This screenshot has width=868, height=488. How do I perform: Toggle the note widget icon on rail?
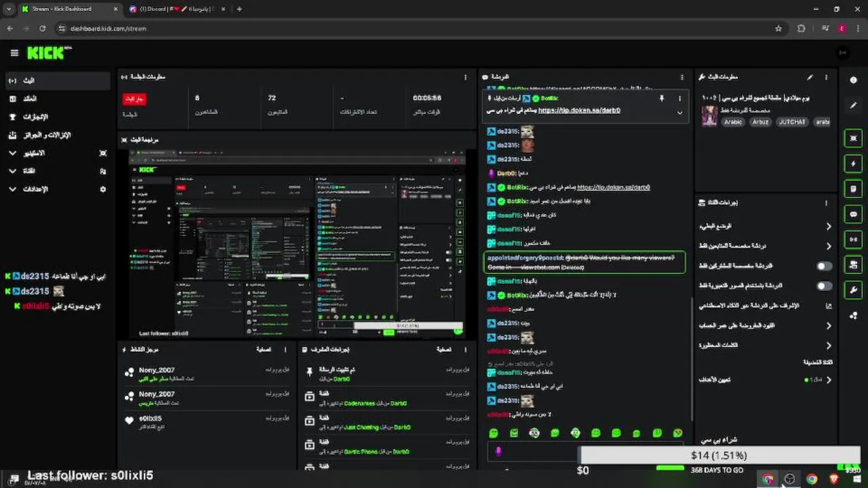(x=853, y=189)
